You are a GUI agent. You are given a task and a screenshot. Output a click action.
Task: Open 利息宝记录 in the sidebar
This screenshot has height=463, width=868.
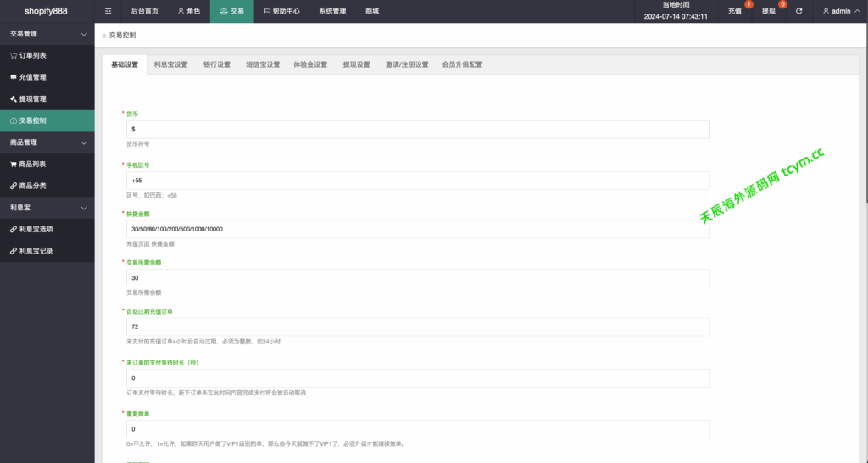(47, 251)
